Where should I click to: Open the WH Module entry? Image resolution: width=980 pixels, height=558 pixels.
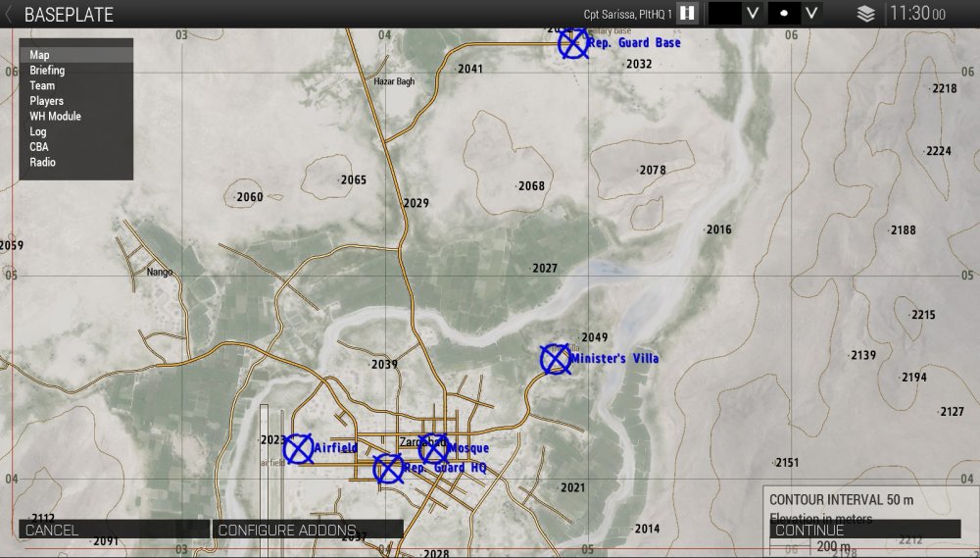tap(55, 117)
